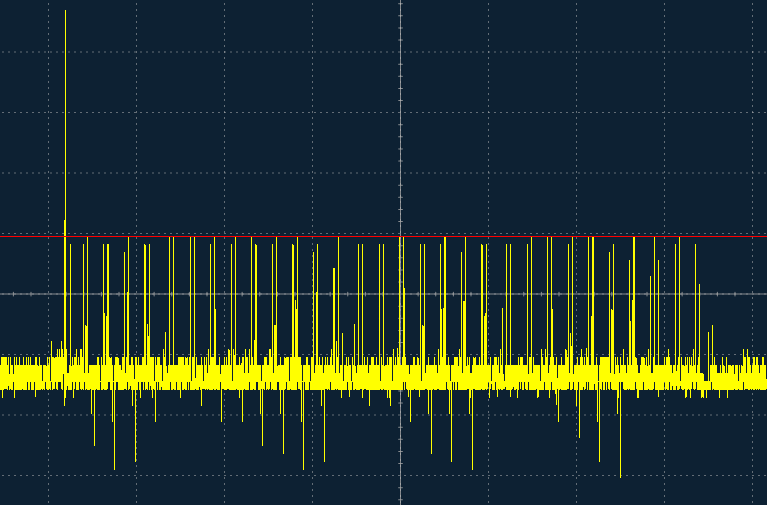Select the red horizontal cursor line
This screenshot has width=767, height=505.
384,237
